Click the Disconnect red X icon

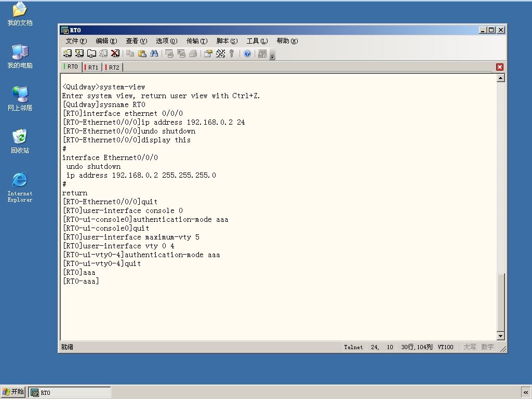point(115,54)
